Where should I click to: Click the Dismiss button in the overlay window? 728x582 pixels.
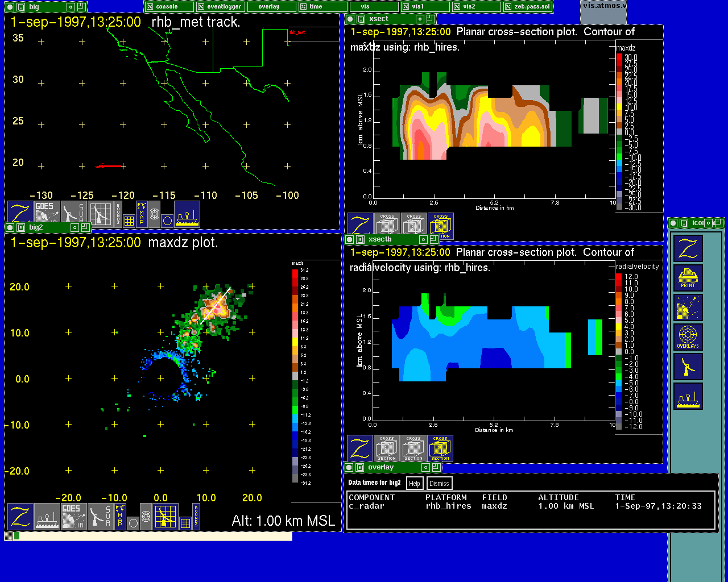tap(439, 484)
